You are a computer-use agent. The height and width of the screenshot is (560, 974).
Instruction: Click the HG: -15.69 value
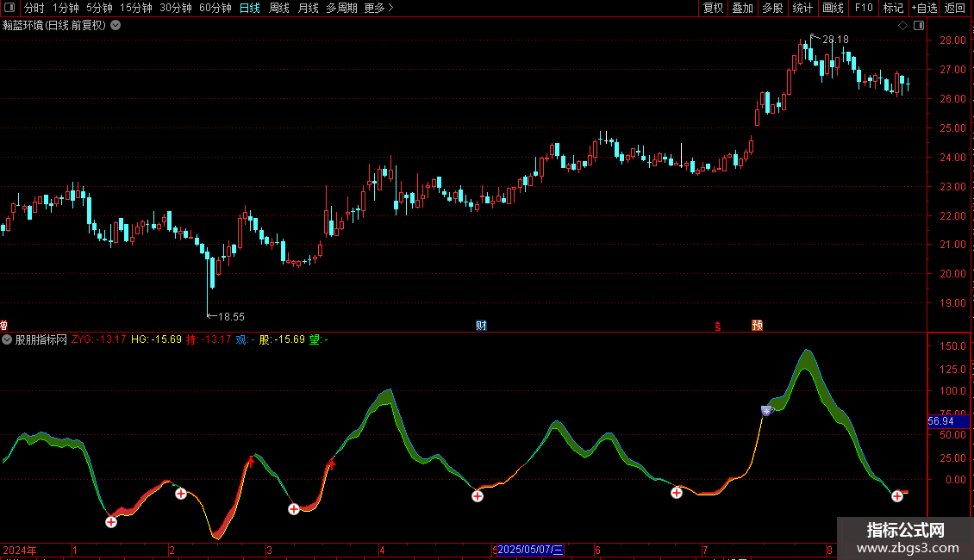click(157, 339)
